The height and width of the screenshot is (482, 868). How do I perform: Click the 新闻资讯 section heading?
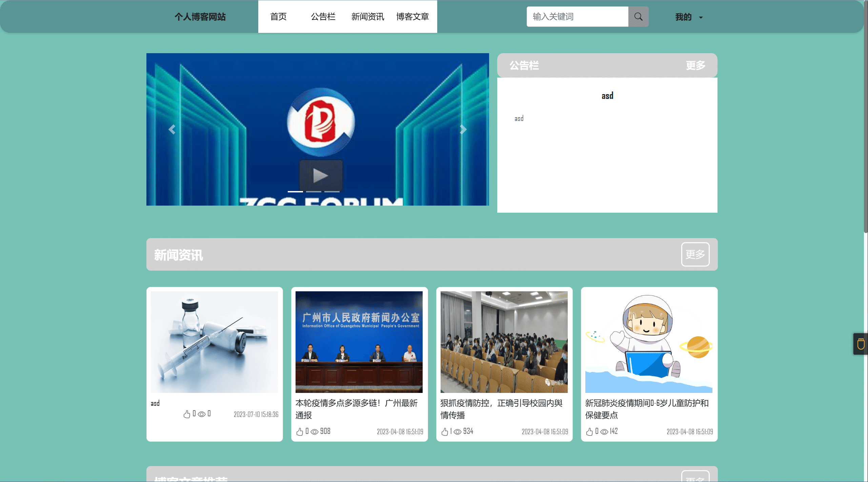tap(179, 255)
